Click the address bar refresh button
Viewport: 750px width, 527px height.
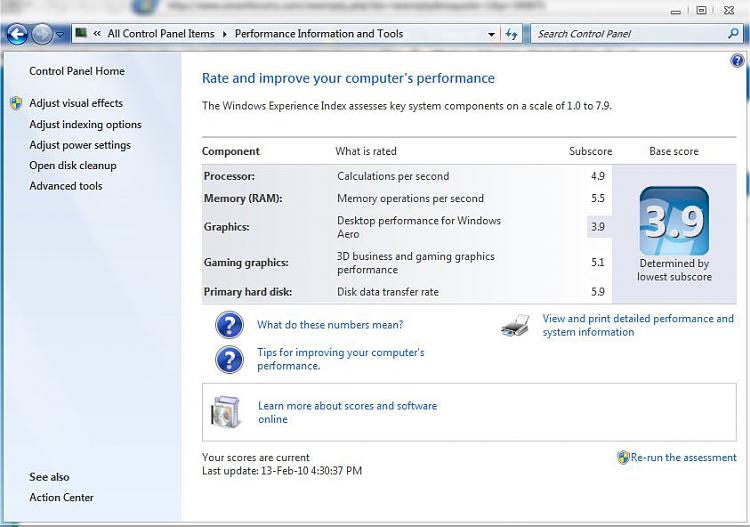coord(511,34)
